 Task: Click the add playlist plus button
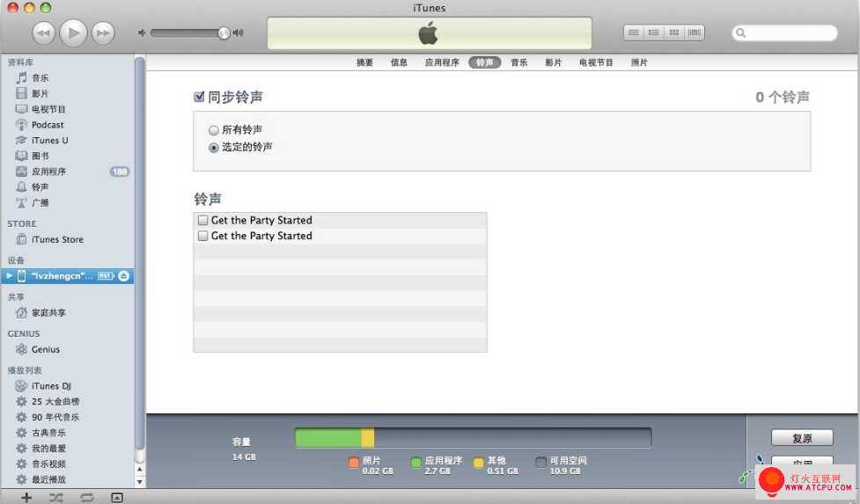pos(26,498)
